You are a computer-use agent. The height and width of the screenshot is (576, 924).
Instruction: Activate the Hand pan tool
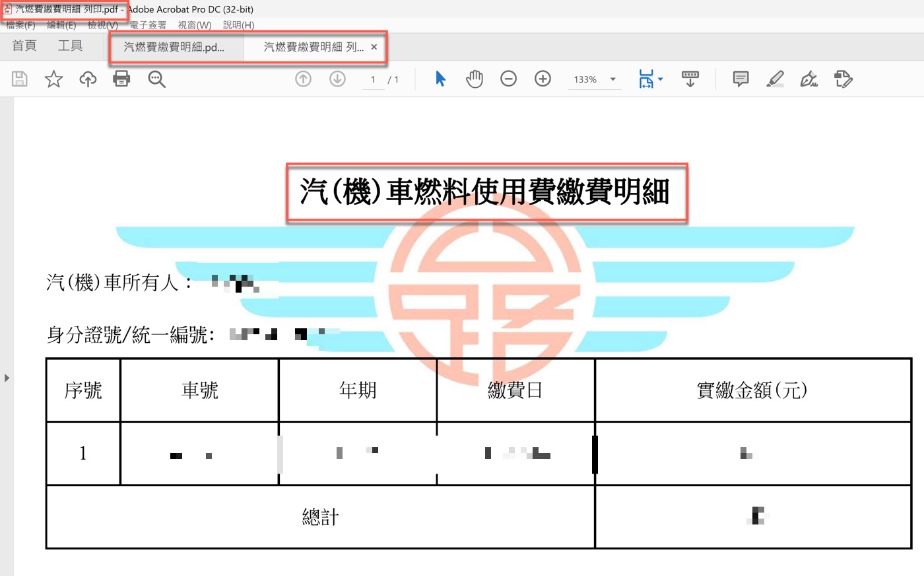pos(475,79)
